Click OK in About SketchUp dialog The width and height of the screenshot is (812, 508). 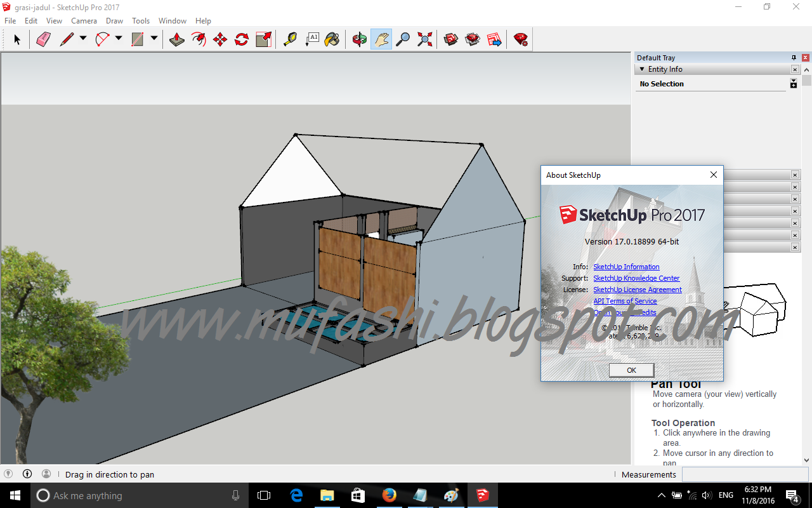(x=631, y=370)
